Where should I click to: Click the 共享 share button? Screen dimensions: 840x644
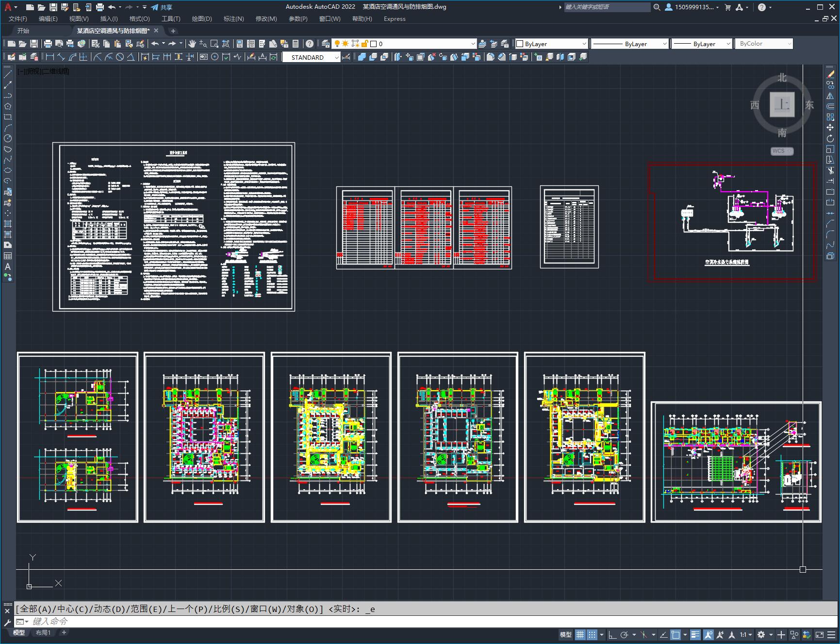tap(162, 7)
